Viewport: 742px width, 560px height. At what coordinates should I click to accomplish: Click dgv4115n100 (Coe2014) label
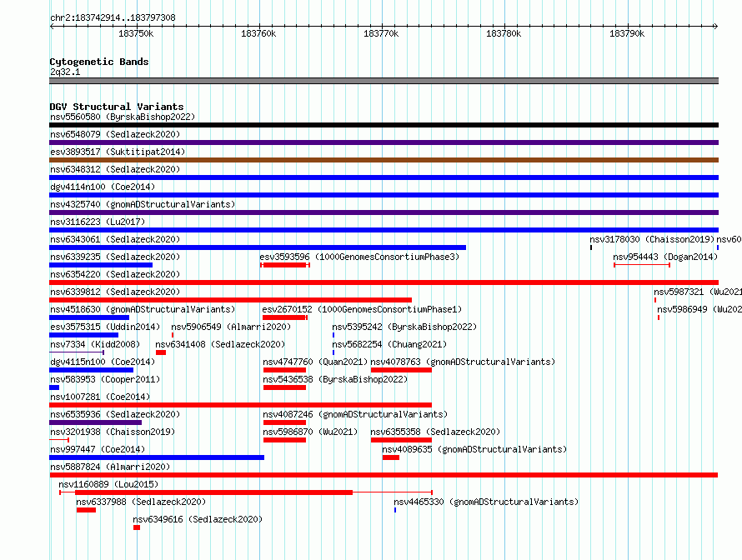coord(103,362)
